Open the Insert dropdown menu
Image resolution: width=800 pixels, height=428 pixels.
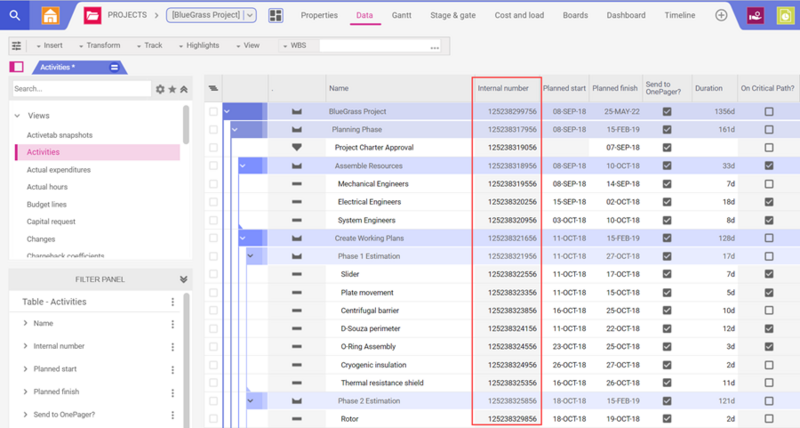click(49, 45)
